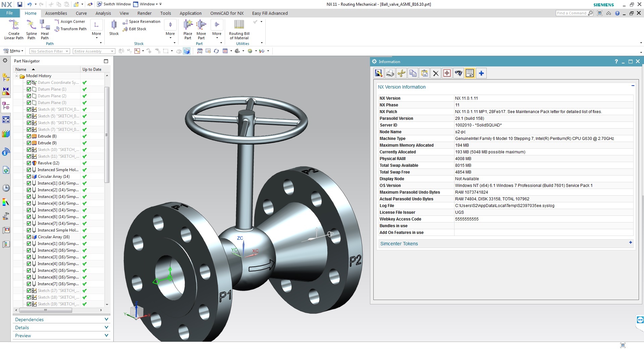Click the Print icon in Information window
The height and width of the screenshot is (349, 644).
(390, 73)
